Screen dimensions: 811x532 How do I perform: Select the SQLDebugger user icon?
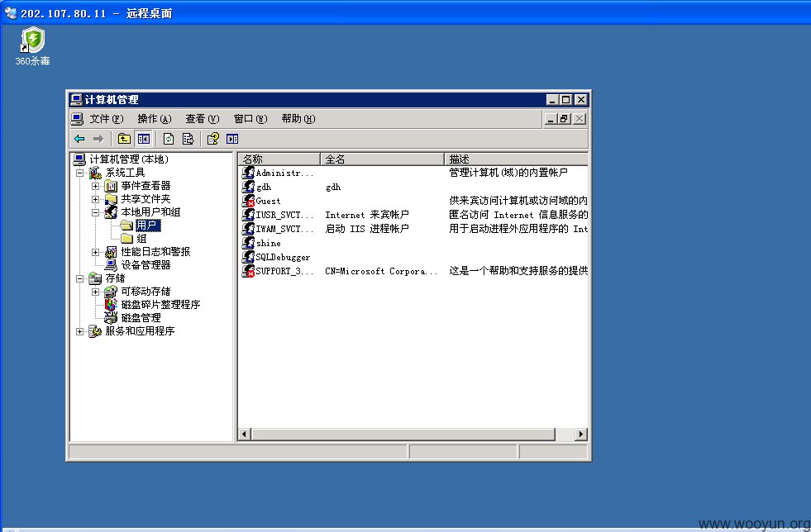click(248, 256)
